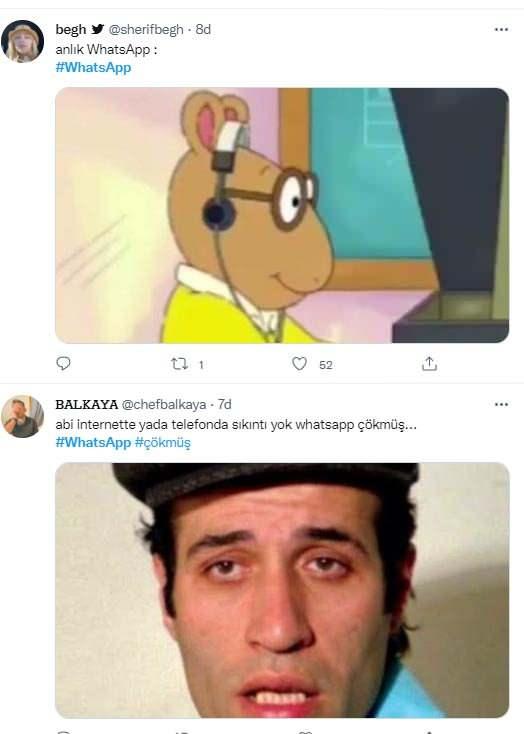The height and width of the screenshot is (734, 524).
Task: Click the BALKAYA display name
Action: 87,404
